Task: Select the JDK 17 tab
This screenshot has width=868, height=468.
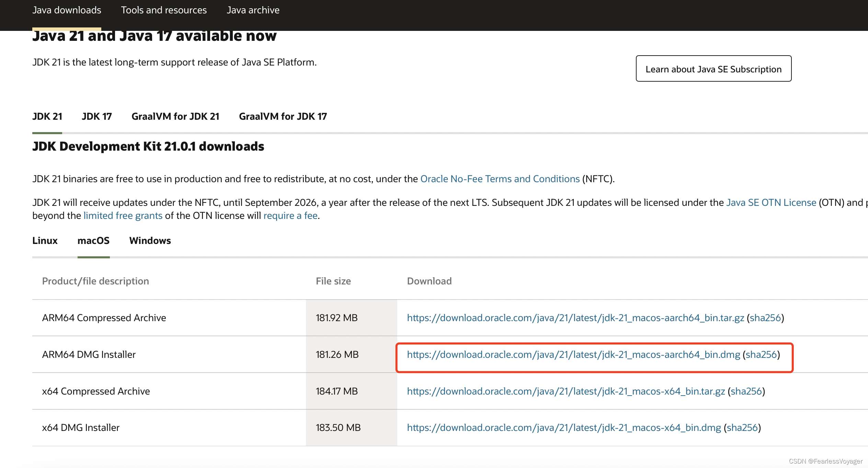Action: coord(96,116)
